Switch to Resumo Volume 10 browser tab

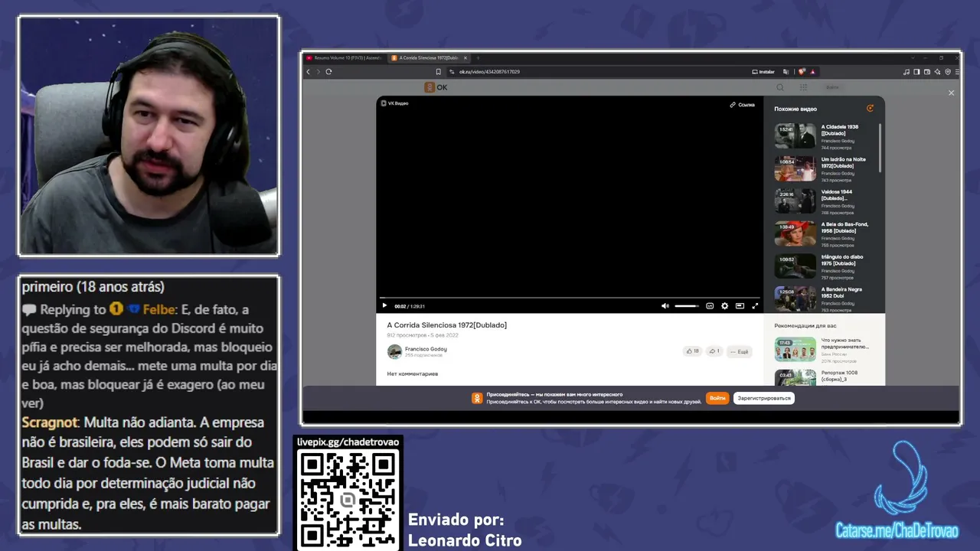click(343, 58)
